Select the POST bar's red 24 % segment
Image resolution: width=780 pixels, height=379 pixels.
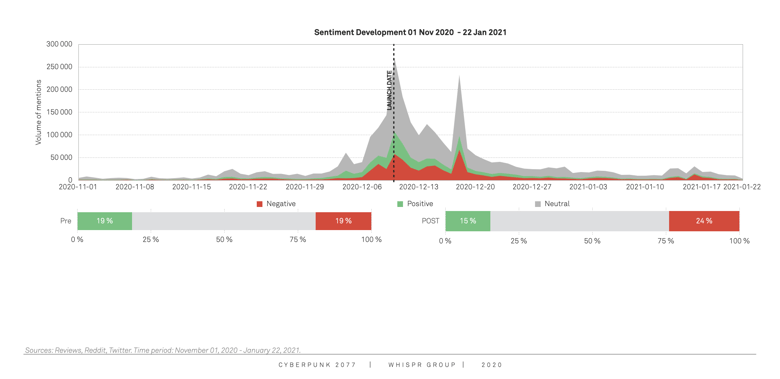pos(704,221)
